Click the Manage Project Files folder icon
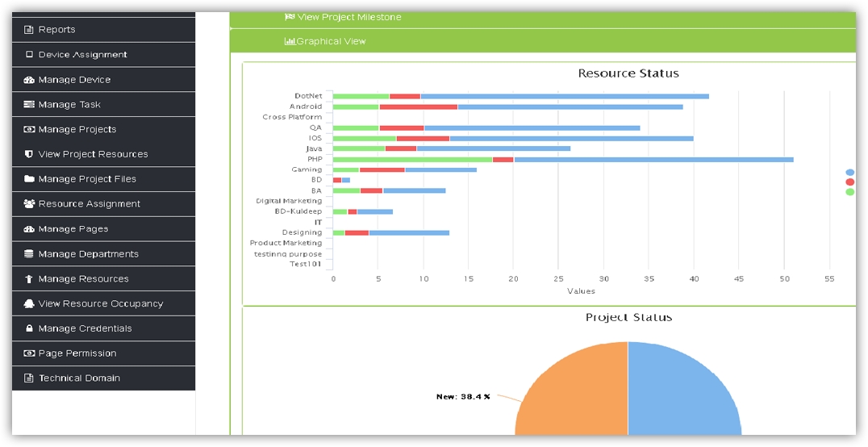This screenshot has height=447, width=868. (29, 179)
